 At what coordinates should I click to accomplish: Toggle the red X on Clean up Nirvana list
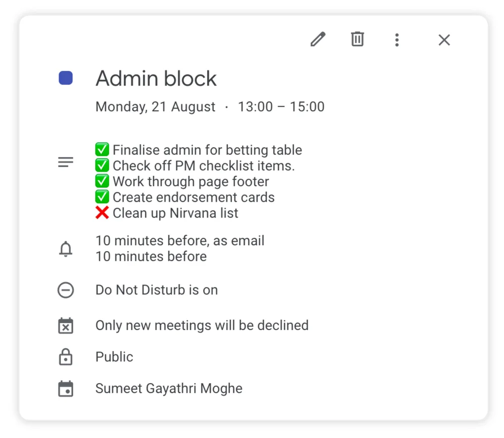(101, 212)
